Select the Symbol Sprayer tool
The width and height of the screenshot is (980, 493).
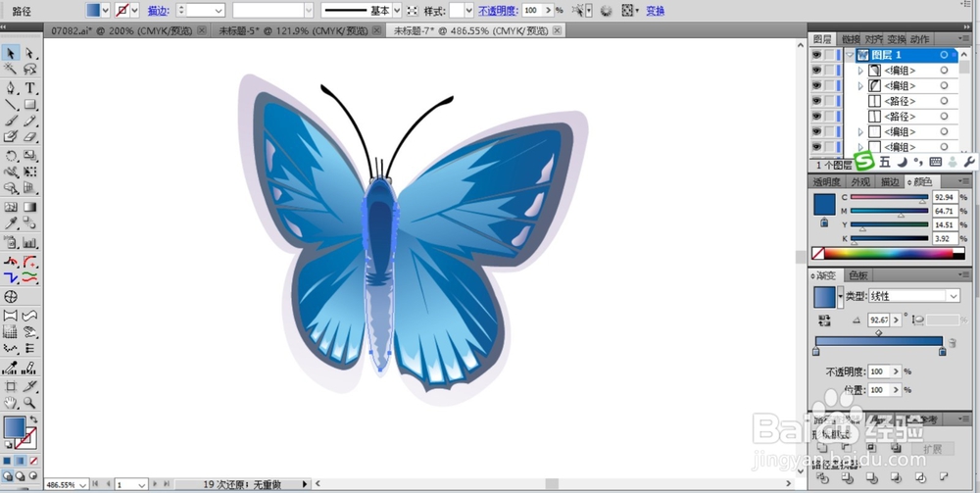11,242
